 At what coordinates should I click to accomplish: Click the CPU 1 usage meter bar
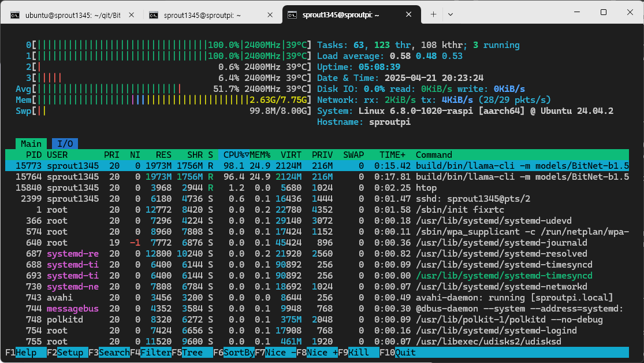[169, 56]
